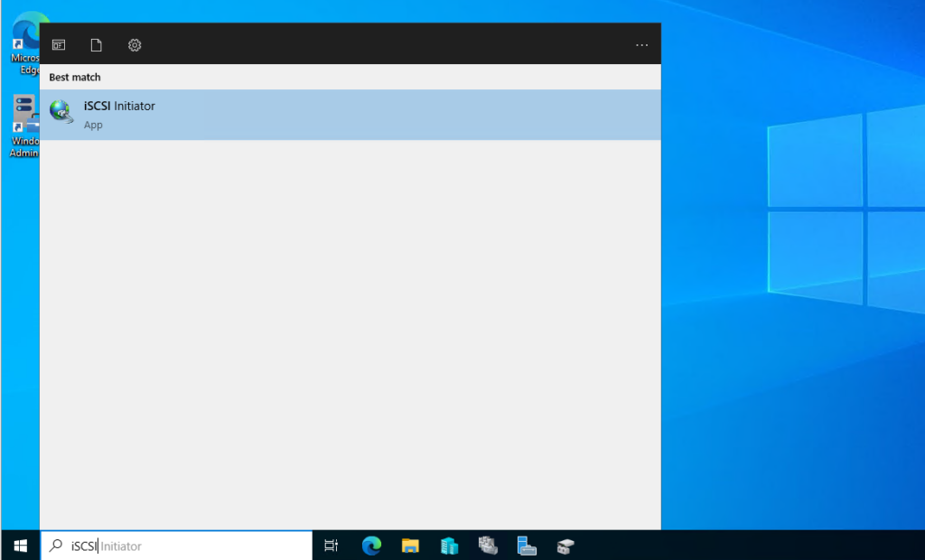Open Server Manager from the taskbar
This screenshot has height=560, width=925.
pos(527,546)
